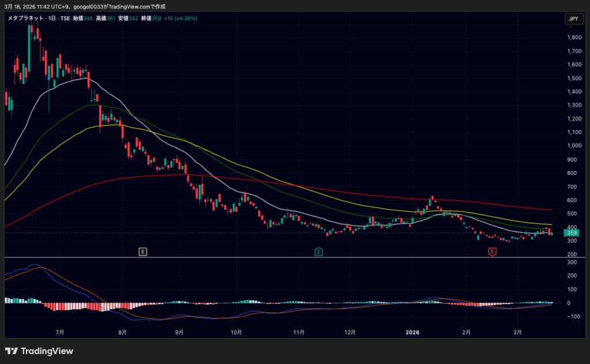Open the JPY currency selector
This screenshot has height=364, width=590.
point(573,19)
